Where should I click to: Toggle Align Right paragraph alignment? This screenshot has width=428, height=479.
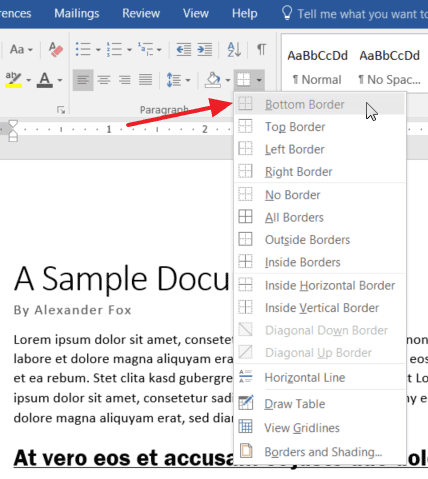(x=124, y=80)
